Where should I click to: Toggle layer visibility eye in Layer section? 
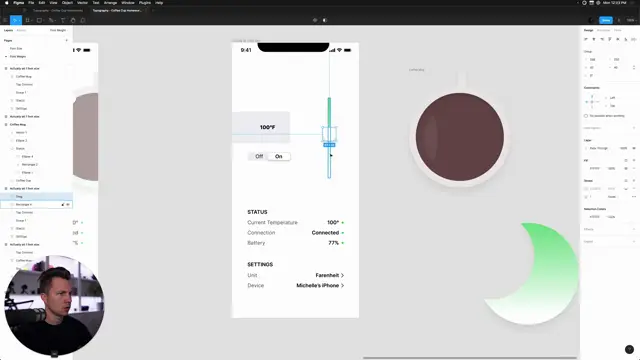634,148
